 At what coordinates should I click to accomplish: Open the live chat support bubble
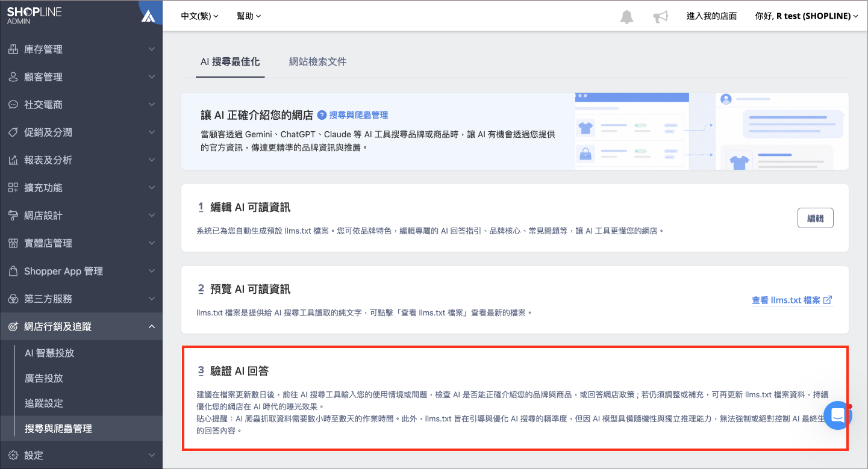point(838,415)
